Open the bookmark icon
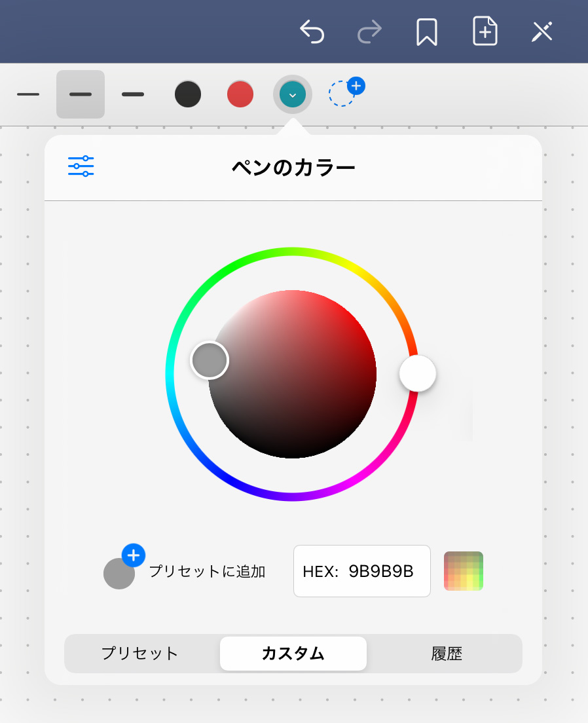 point(426,32)
